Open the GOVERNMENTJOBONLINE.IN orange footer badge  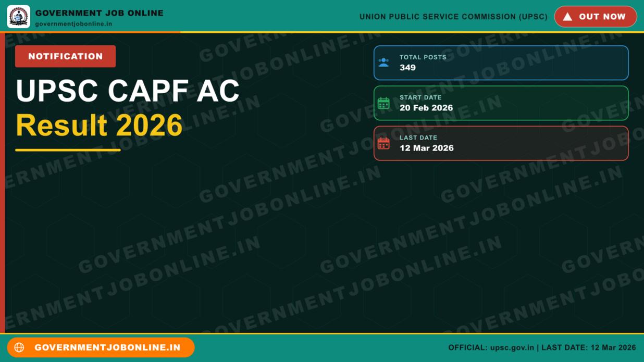pyautogui.click(x=101, y=347)
